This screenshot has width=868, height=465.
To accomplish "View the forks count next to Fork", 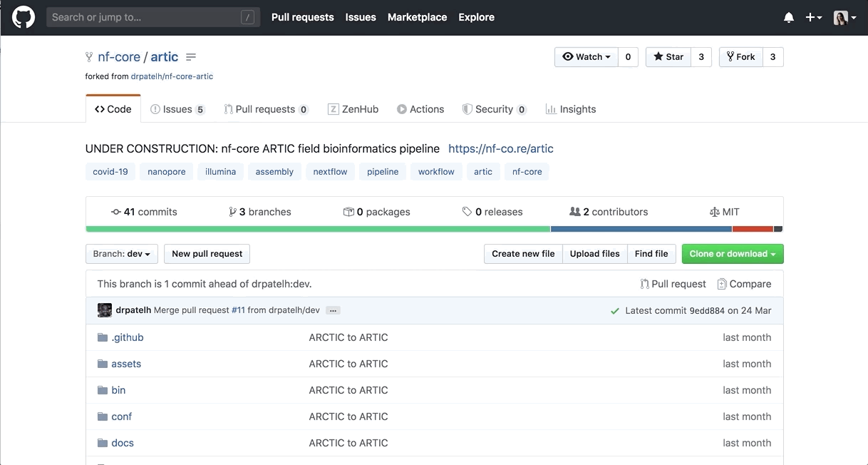I will (x=773, y=57).
